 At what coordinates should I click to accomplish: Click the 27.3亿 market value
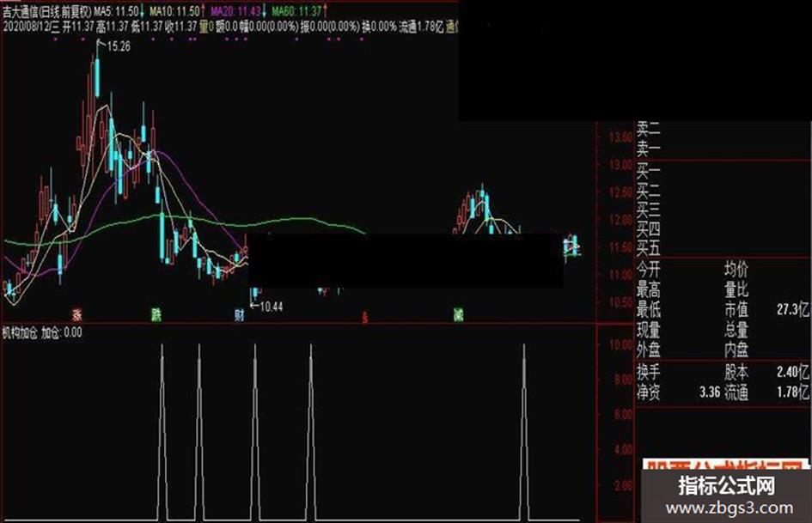(792, 310)
